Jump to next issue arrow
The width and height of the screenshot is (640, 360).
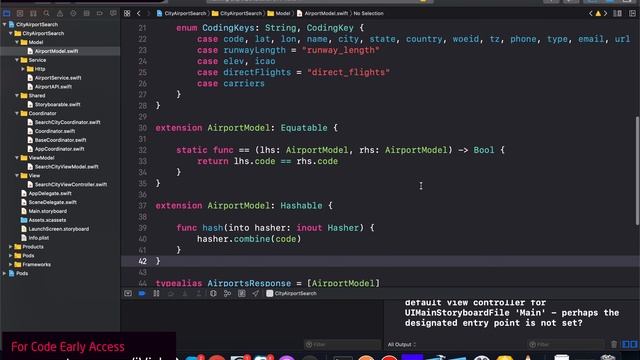tap(606, 13)
